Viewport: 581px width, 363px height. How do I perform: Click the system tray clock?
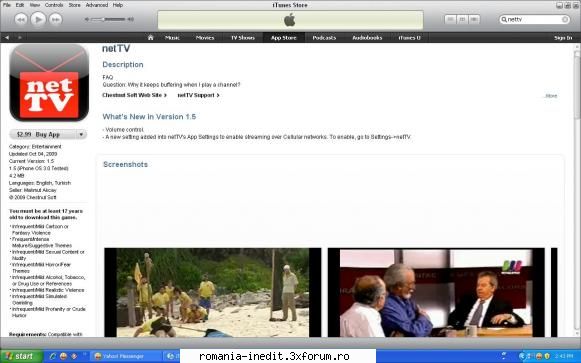click(x=563, y=356)
